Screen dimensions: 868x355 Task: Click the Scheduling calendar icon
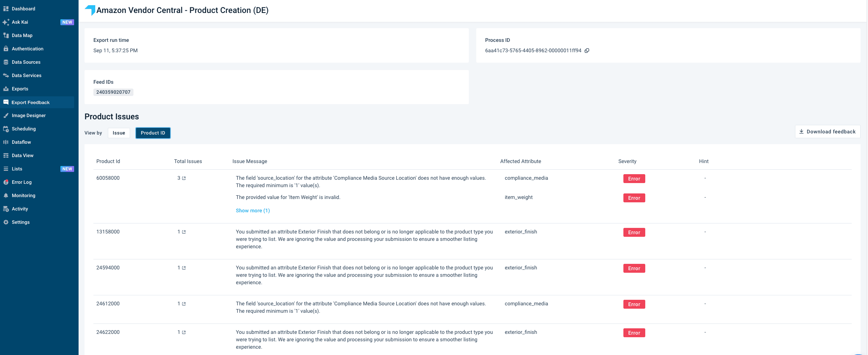point(6,129)
